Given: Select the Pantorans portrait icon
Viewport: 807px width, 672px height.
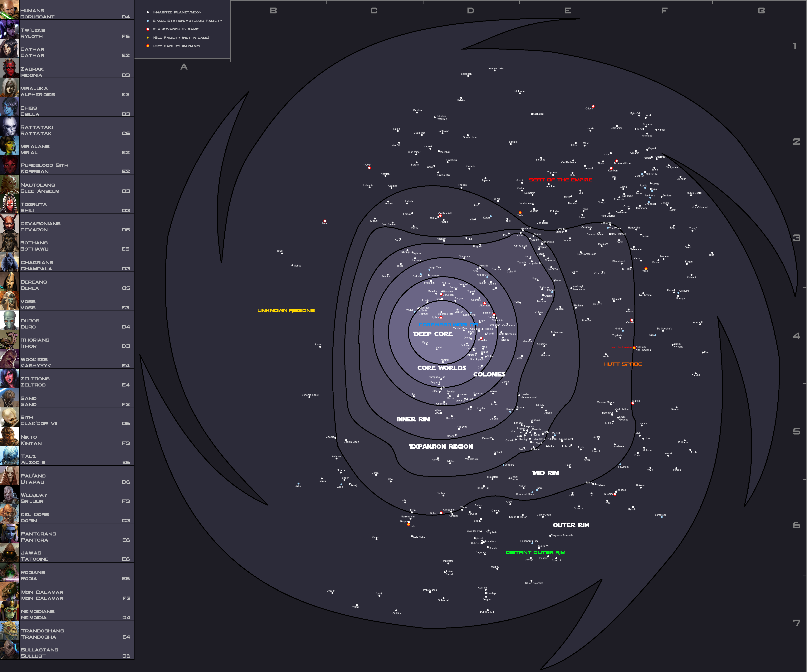Looking at the screenshot, I should [x=10, y=533].
